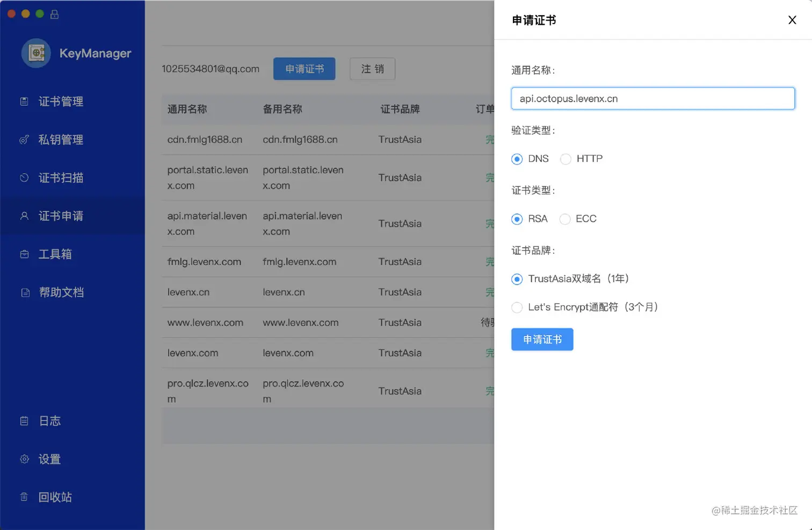Screen dimensions: 812x530
Task: Click the document icon beside 帮助文档
Action: [25, 292]
